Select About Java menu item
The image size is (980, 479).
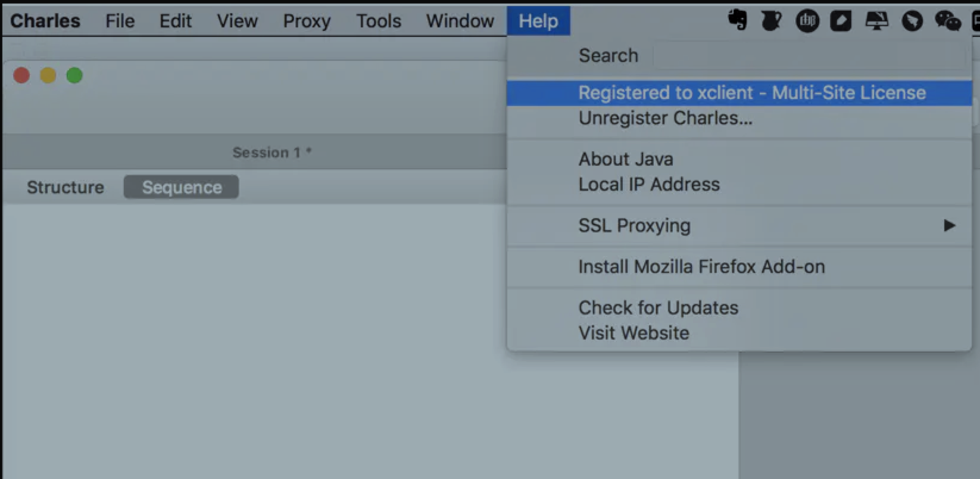(x=626, y=159)
